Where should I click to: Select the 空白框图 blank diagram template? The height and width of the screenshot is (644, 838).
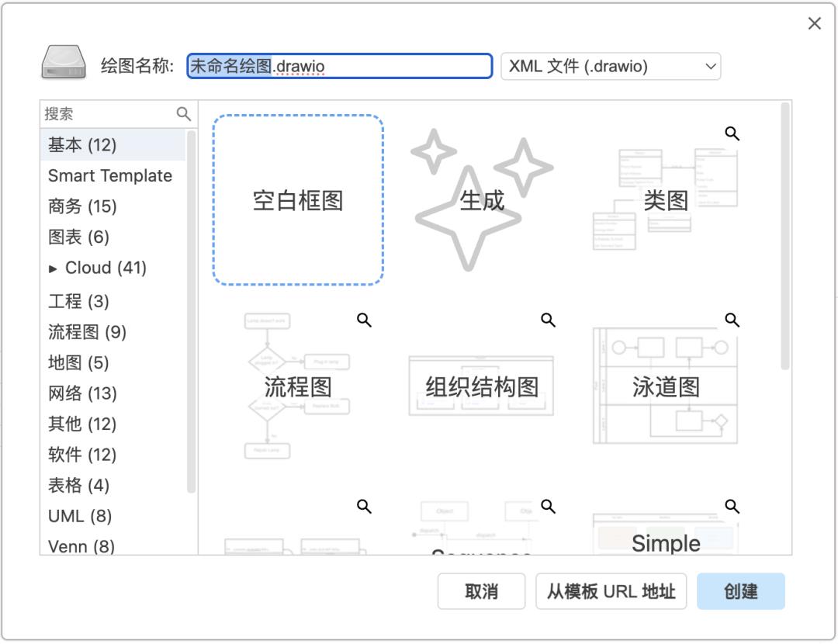click(x=298, y=200)
